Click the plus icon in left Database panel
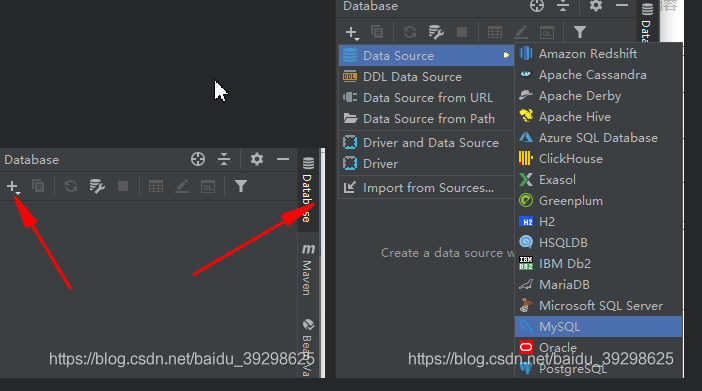The width and height of the screenshot is (702, 391). click(13, 186)
